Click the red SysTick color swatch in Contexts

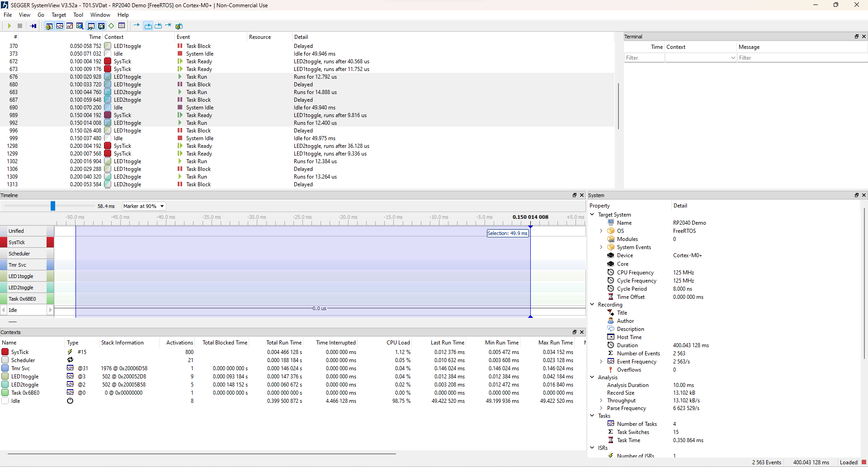(5, 352)
